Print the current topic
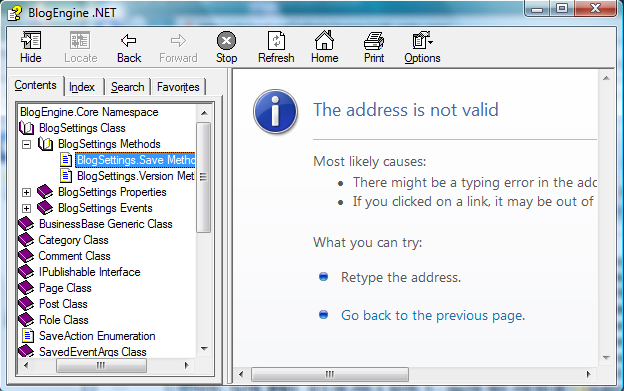 (374, 47)
